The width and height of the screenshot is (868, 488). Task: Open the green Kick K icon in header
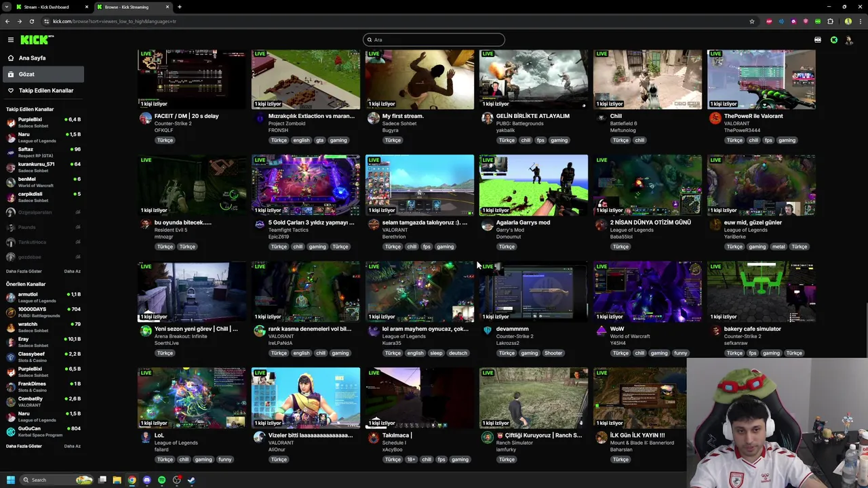(x=834, y=40)
